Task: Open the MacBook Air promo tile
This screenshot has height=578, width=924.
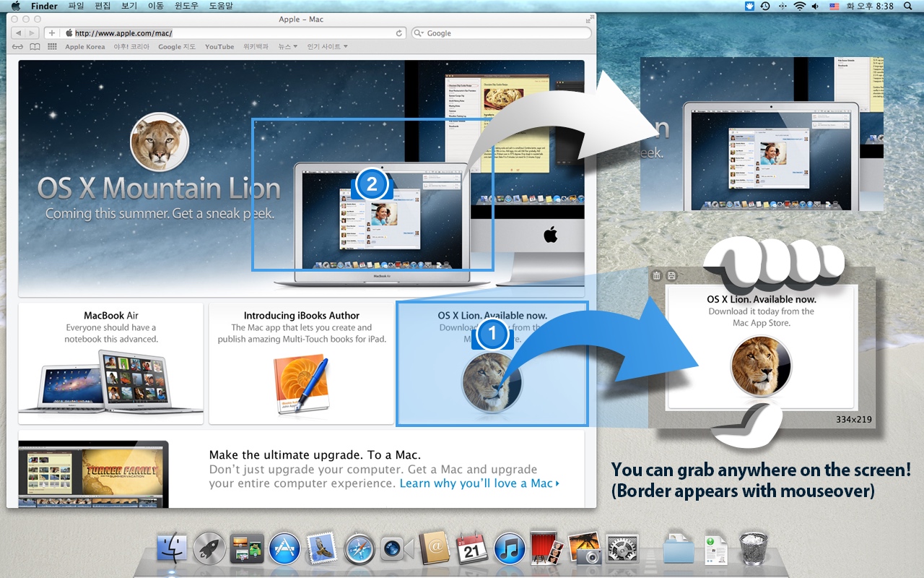Action: (x=111, y=363)
